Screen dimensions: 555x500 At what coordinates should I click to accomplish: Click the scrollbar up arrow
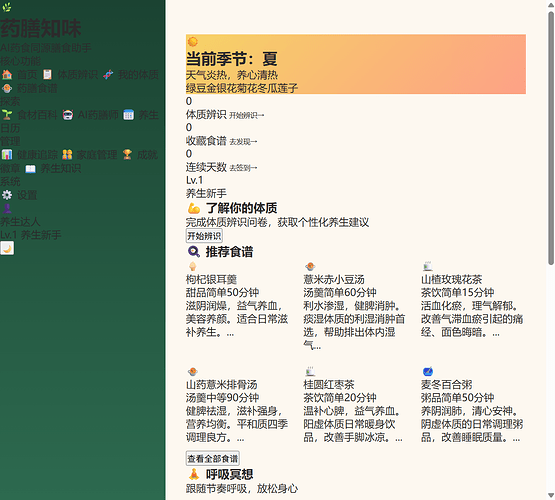551,4
